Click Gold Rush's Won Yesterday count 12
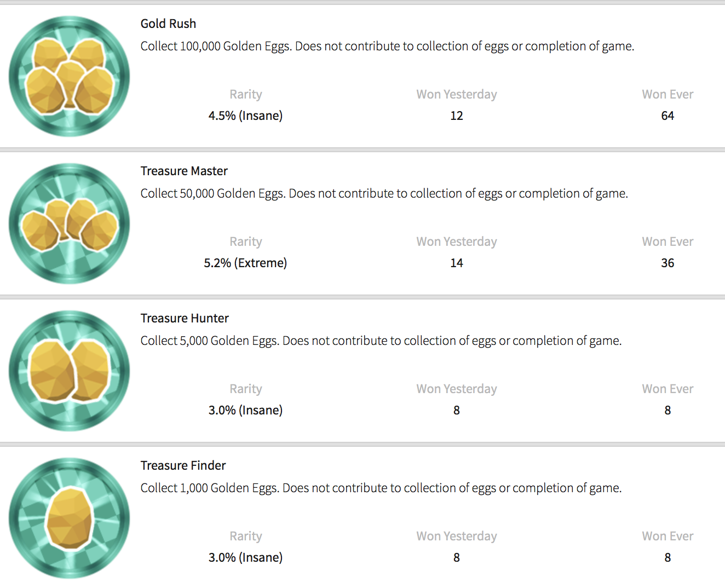 [457, 116]
